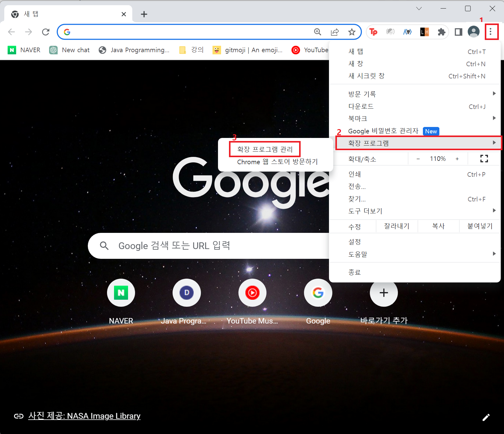Image resolution: width=504 pixels, height=434 pixels.
Task: Open the Extensions puzzle-piece icon
Action: 441,32
